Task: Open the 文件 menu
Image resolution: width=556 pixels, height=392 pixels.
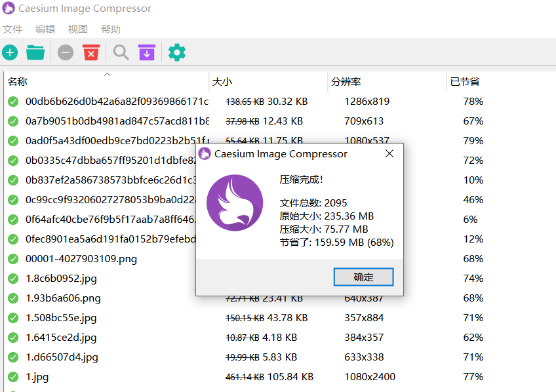Action: (12, 29)
